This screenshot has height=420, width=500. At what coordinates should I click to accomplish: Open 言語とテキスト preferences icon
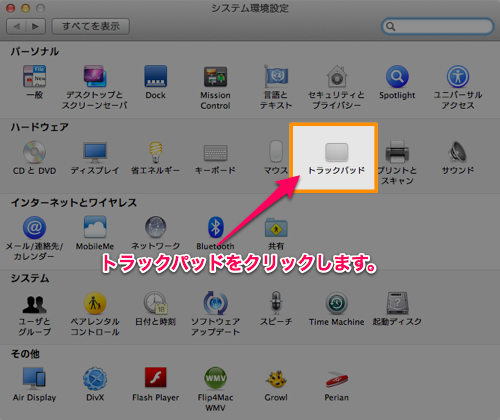276,76
